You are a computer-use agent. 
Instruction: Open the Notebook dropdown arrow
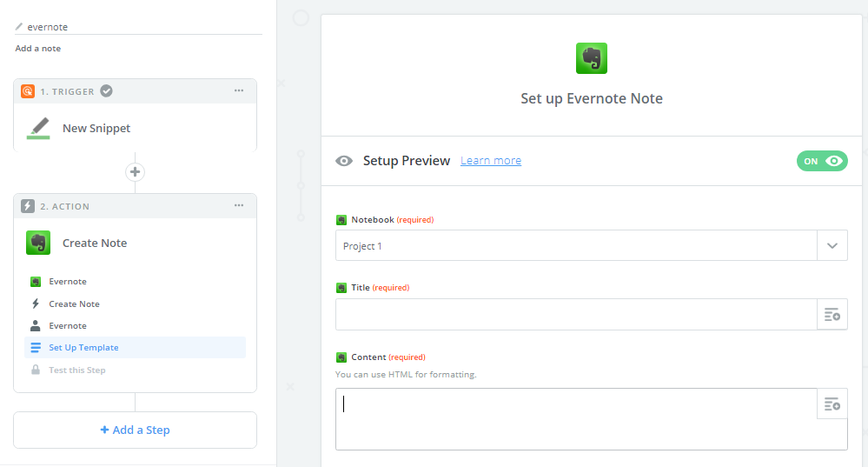coord(832,246)
